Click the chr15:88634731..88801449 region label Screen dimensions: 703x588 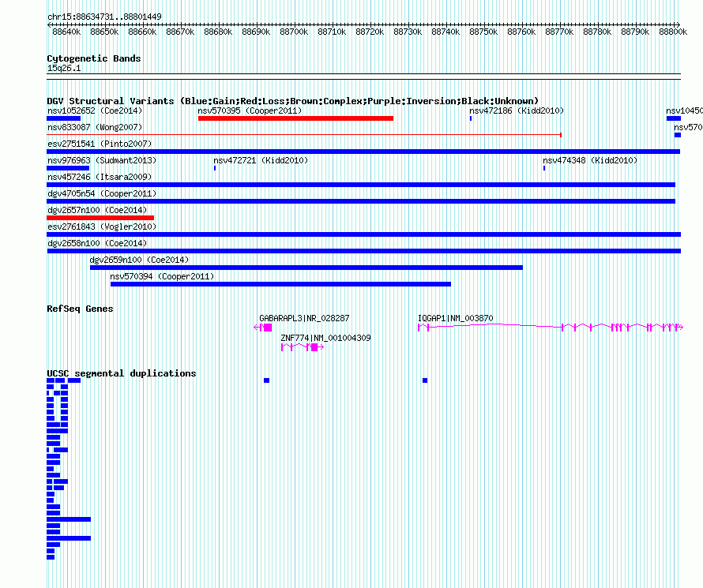(104, 17)
